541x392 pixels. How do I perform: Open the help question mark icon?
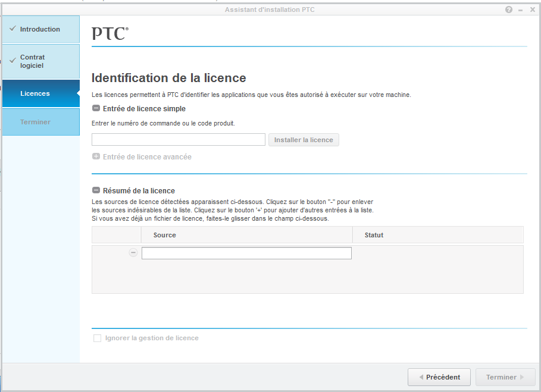tap(509, 10)
